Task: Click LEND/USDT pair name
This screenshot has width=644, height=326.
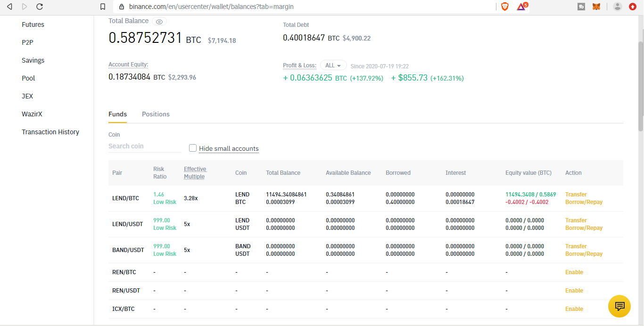Action: tap(127, 224)
